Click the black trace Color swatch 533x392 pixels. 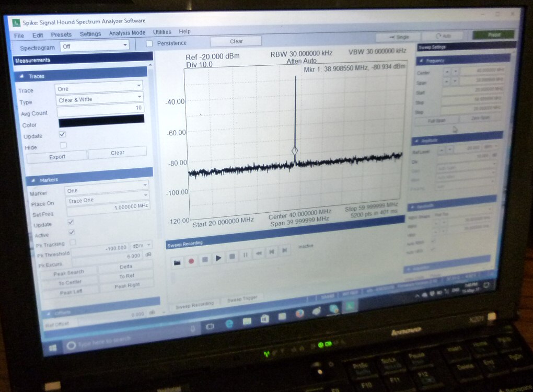click(101, 120)
